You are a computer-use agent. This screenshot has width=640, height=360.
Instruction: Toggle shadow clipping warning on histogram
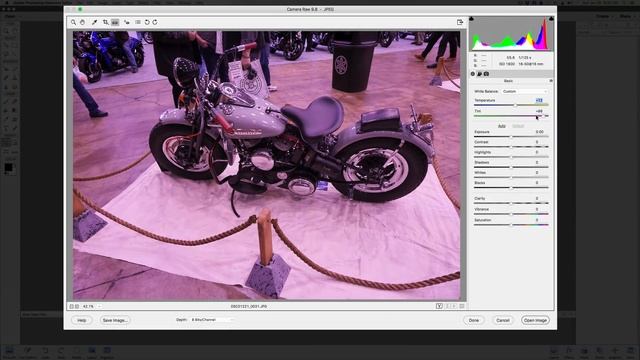(x=471, y=19)
